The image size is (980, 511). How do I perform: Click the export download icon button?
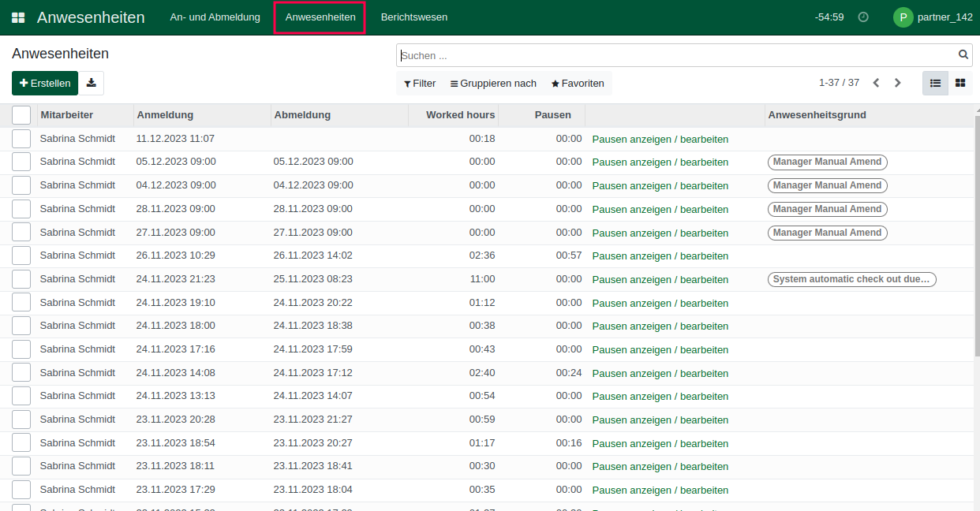pos(92,83)
